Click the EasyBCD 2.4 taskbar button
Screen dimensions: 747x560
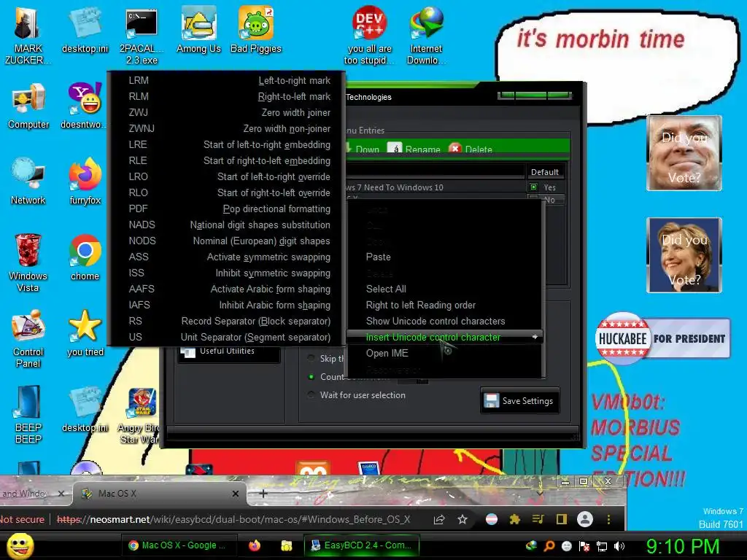[x=362, y=545]
